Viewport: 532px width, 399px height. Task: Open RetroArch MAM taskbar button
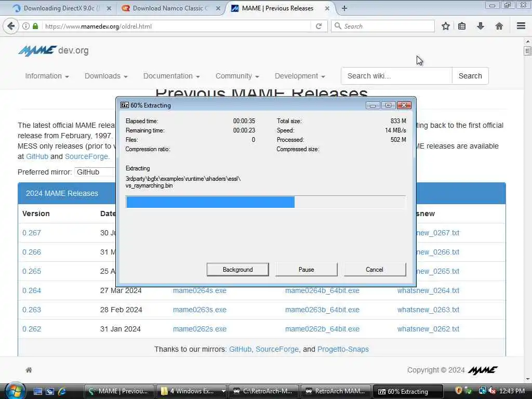336,391
